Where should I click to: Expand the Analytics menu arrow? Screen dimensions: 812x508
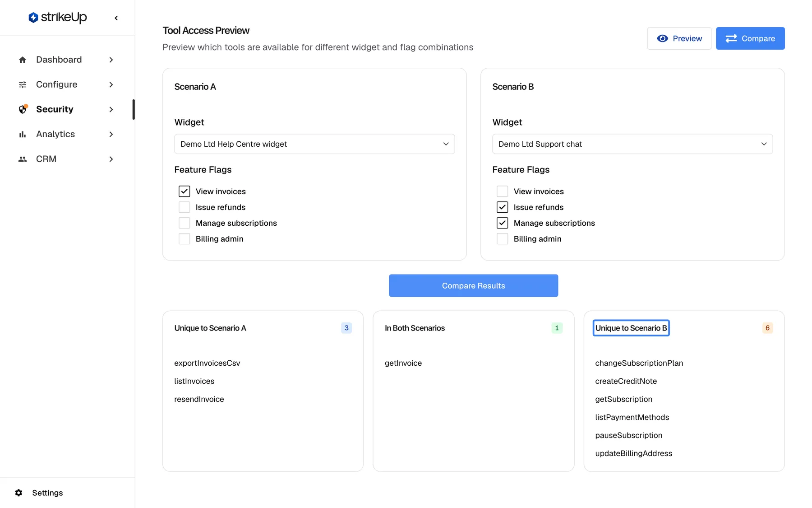coord(111,134)
